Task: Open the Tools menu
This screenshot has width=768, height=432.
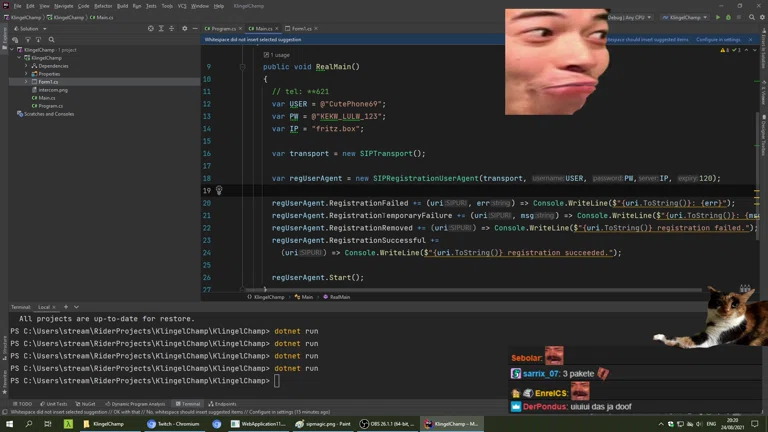Action: click(x=167, y=6)
